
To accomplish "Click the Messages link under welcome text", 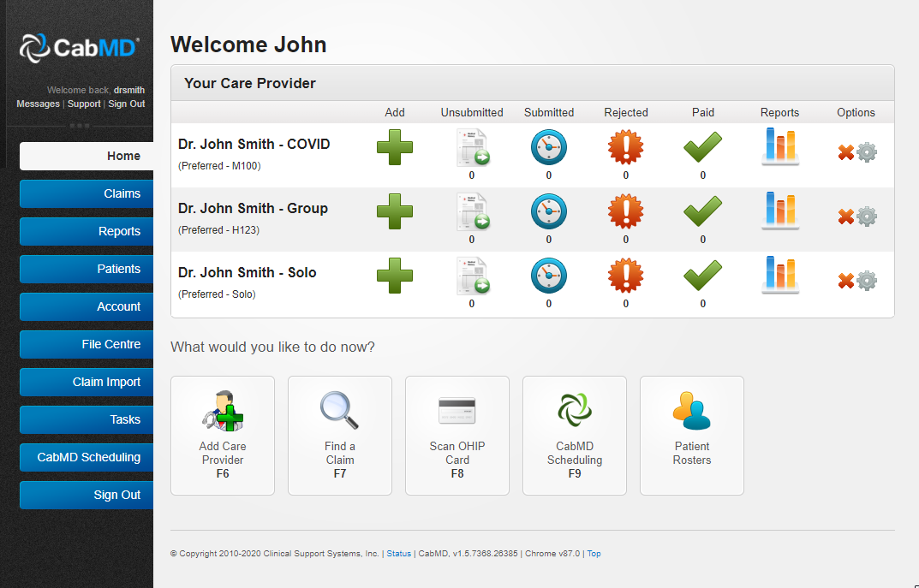I will (x=38, y=104).
